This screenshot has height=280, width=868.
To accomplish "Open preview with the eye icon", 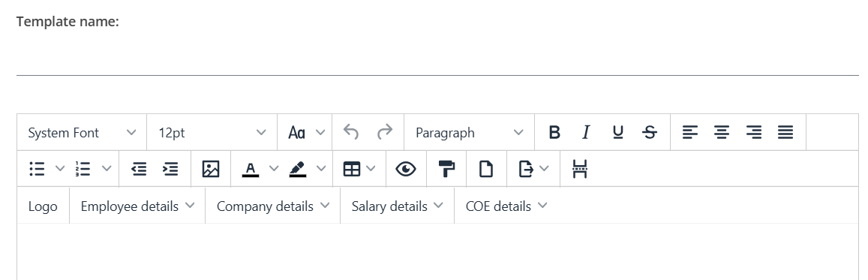I will pos(406,170).
